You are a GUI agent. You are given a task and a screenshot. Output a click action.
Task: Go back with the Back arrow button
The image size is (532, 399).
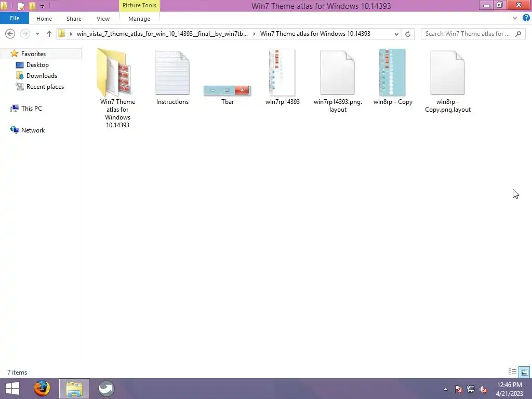coord(10,34)
